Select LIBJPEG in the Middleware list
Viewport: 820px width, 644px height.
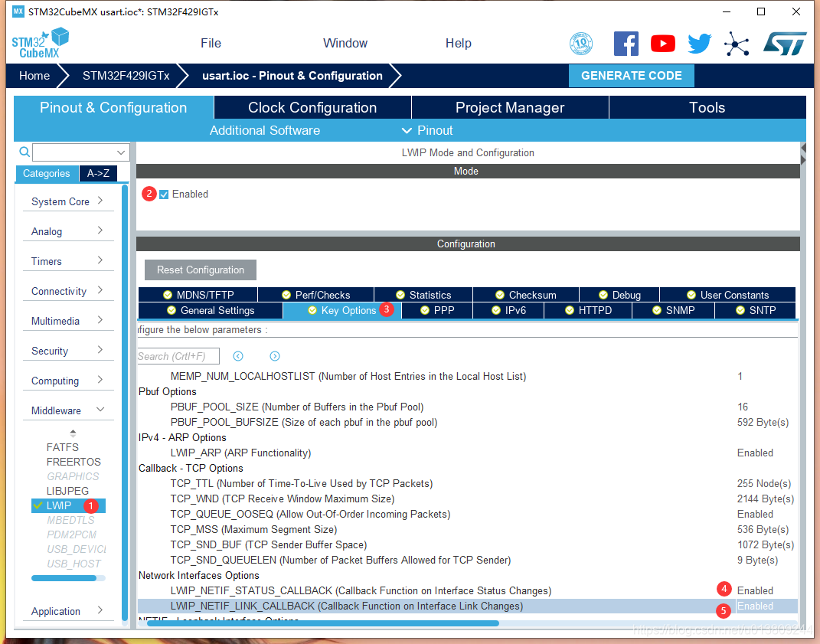coord(67,491)
